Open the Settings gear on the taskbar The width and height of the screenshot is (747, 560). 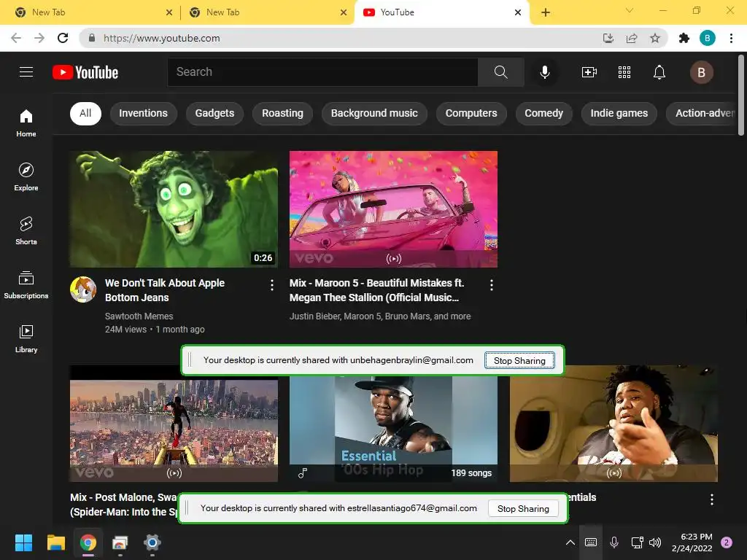point(152,542)
